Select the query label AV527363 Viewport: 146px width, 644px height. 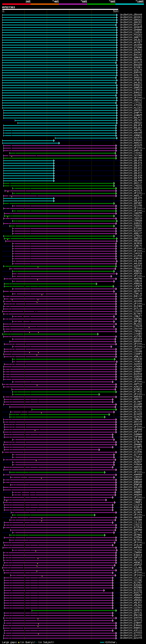(8, 7)
